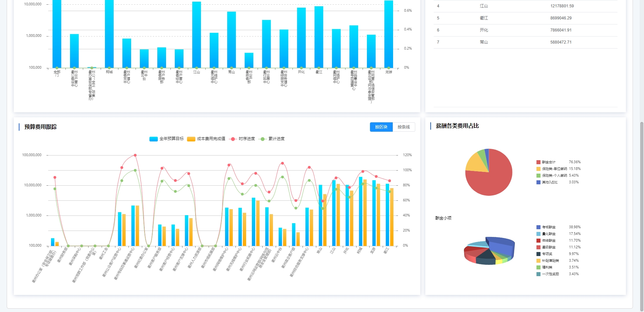Click the 15.18% percentage value
The width and height of the screenshot is (644, 312).
tap(575, 169)
